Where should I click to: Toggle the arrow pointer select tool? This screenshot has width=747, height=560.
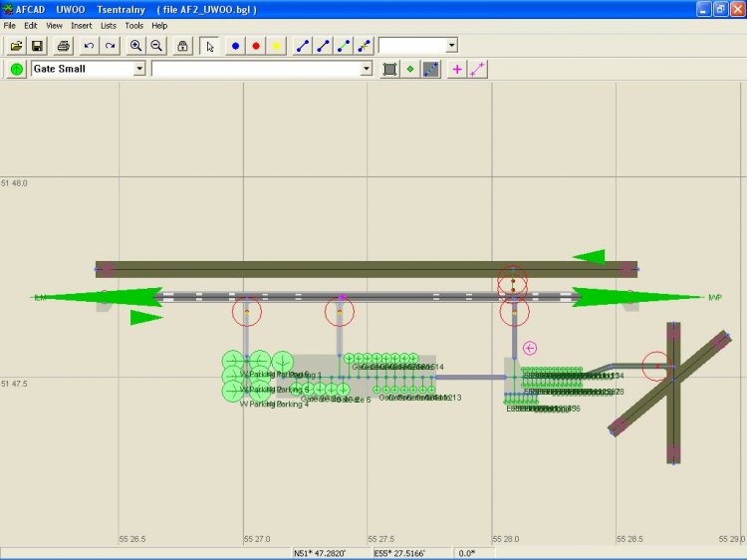(209, 46)
